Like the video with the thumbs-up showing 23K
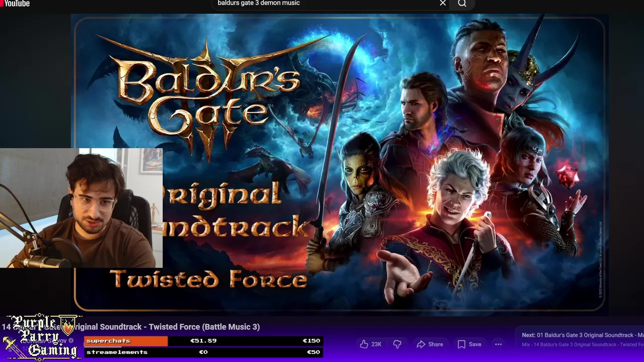644x362 pixels. click(x=370, y=344)
